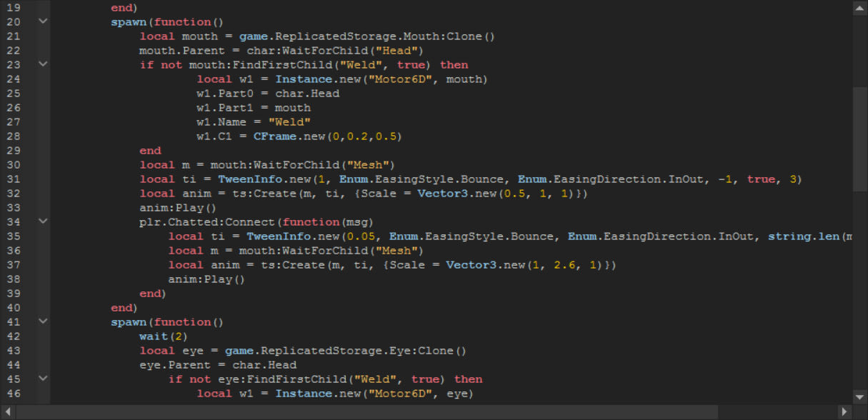This screenshot has height=420, width=868.
Task: Click line number 22 in the gutter
Action: 14,50
